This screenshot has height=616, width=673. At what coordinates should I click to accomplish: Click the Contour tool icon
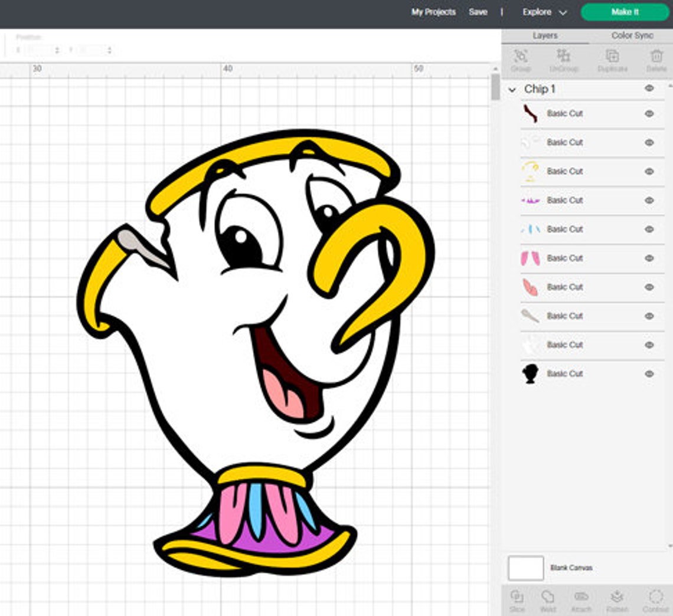655,601
